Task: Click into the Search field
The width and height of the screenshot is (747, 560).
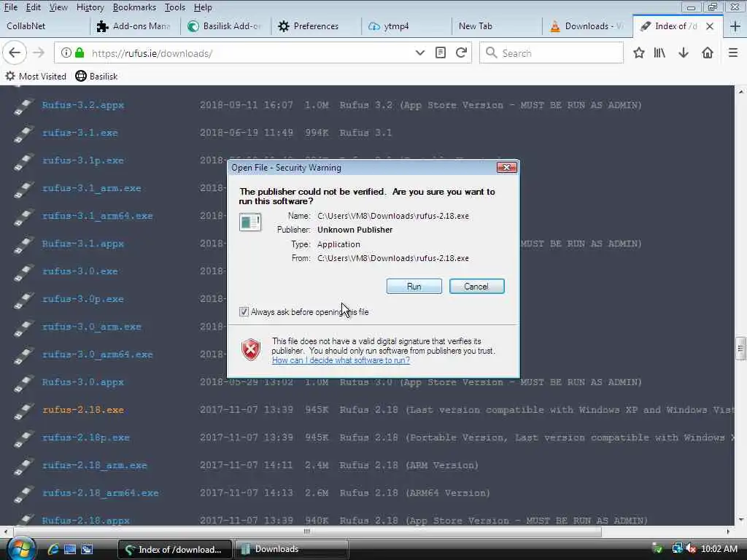Action: click(551, 52)
